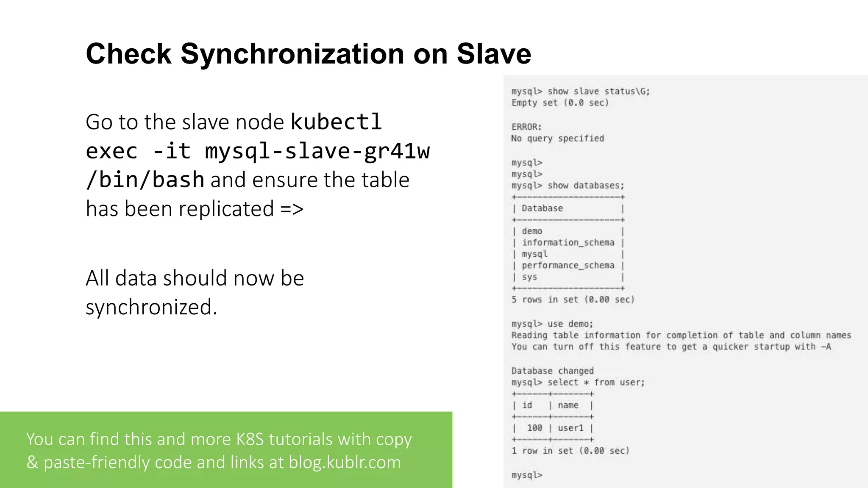Click the 'blog.kublr.com' link in green banner
The image size is (868, 488).
tap(345, 462)
